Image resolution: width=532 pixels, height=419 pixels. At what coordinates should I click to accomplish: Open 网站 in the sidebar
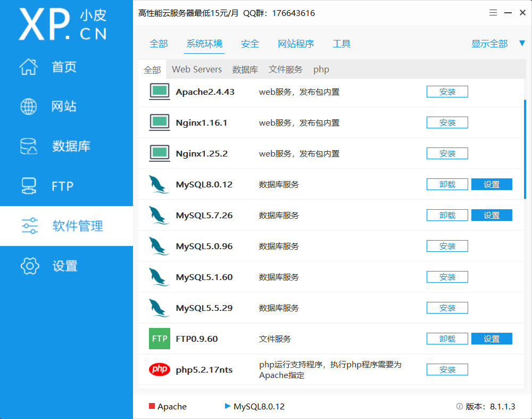pyautogui.click(x=64, y=106)
